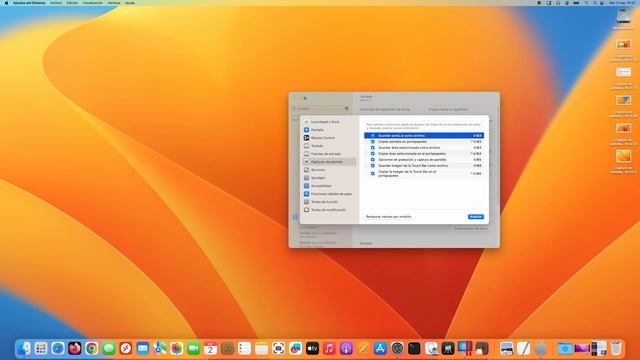
Task: Open the Archivo menu
Action: click(x=56, y=3)
